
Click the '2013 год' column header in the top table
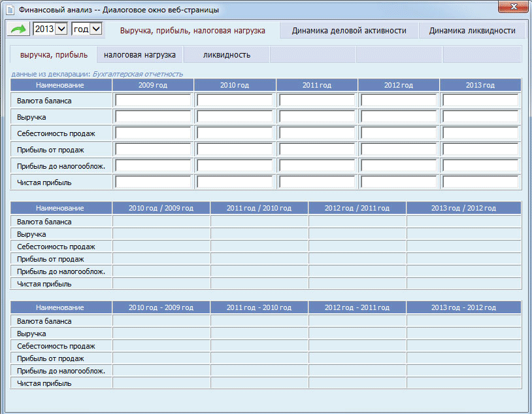480,85
